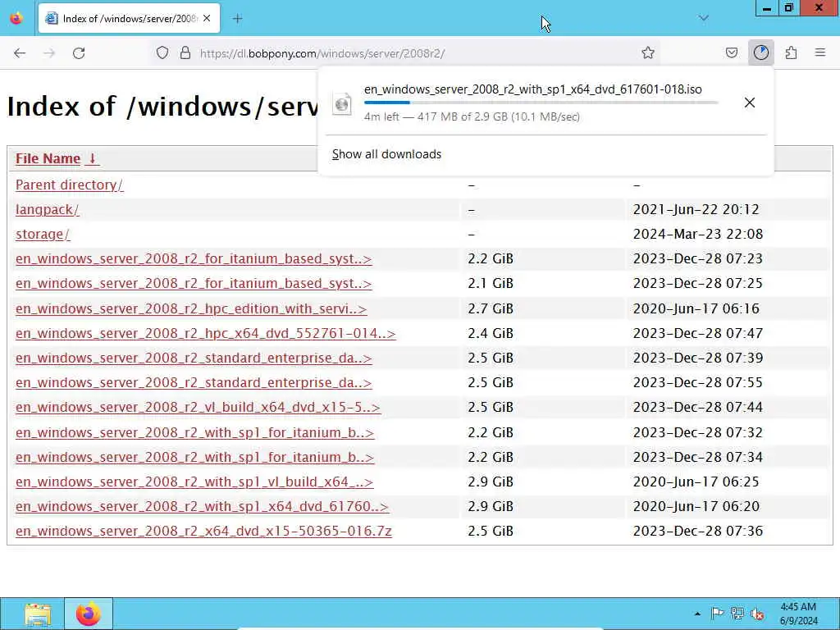
Task: Click the network tray icon
Action: tap(737, 614)
